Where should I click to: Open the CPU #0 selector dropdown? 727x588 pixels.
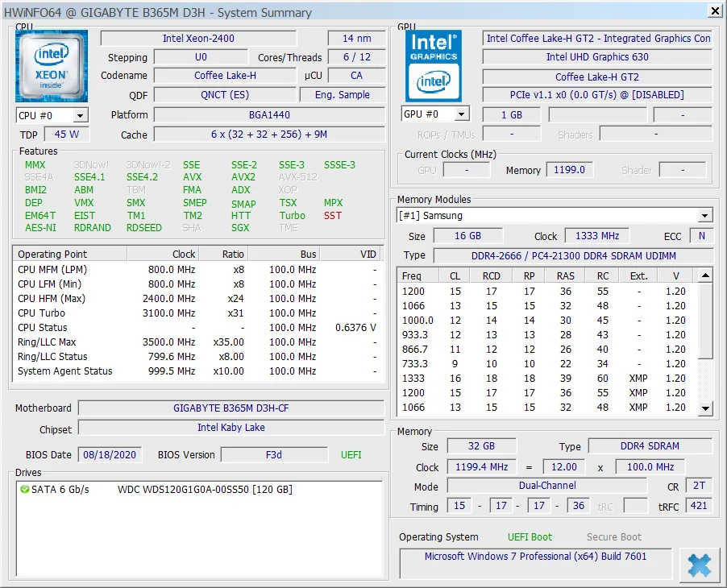click(80, 116)
